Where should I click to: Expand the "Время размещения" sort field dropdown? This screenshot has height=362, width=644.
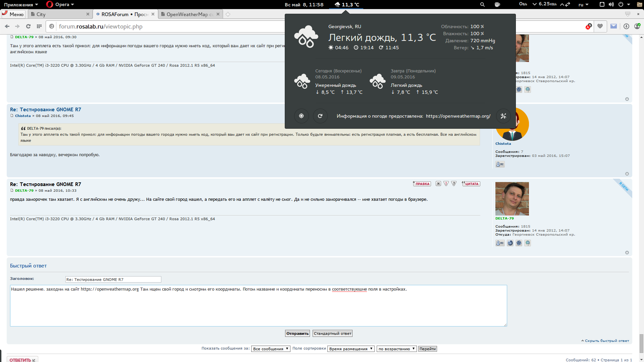351,349
